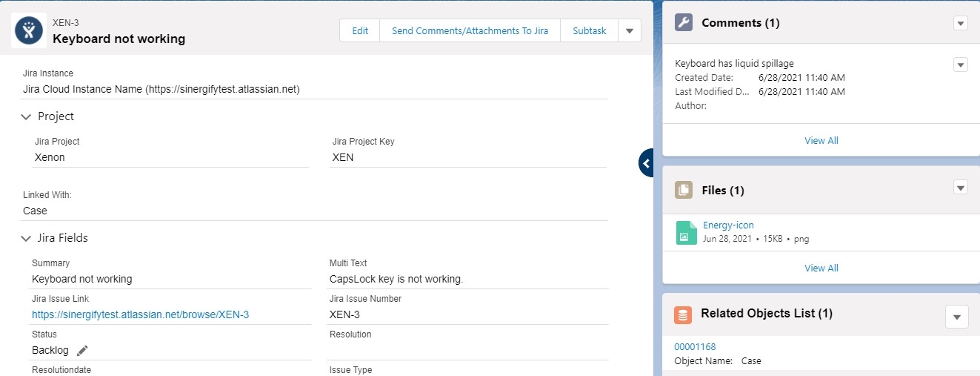980x376 pixels.
Task: Click View All under Comments
Action: (x=821, y=141)
